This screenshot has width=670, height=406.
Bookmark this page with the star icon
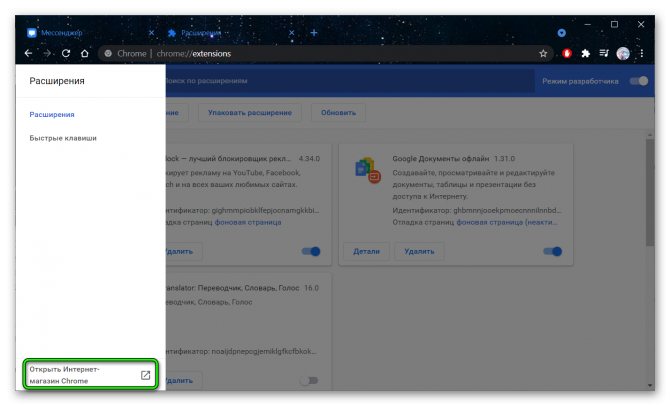[x=543, y=53]
